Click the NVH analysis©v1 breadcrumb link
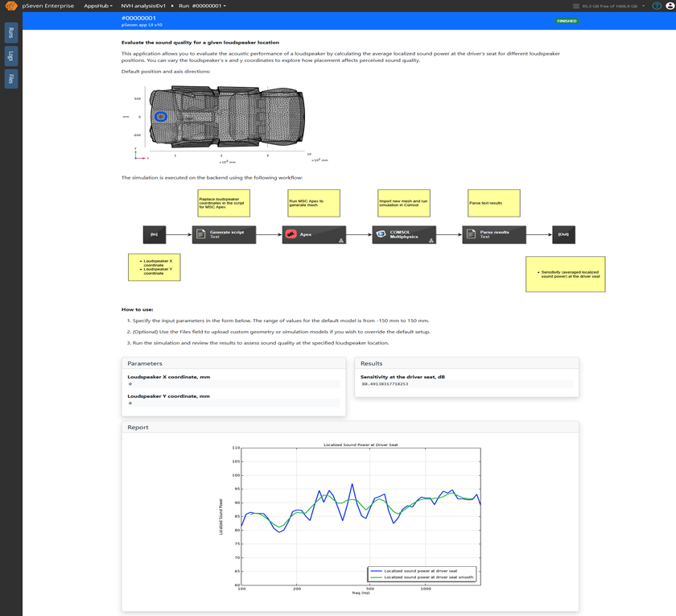 click(143, 6)
